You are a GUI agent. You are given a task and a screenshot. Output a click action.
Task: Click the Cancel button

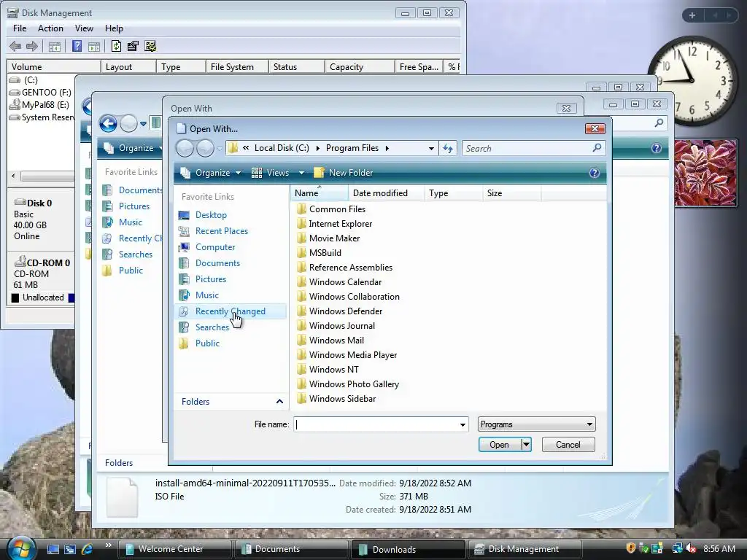568,445
